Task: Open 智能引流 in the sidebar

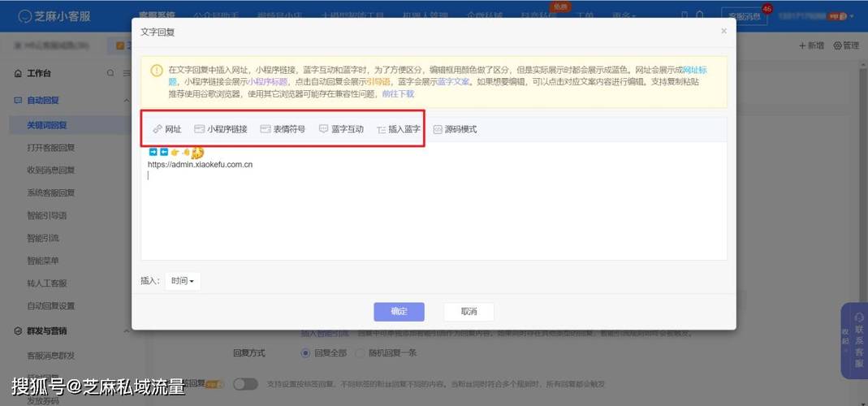Action: [x=43, y=238]
